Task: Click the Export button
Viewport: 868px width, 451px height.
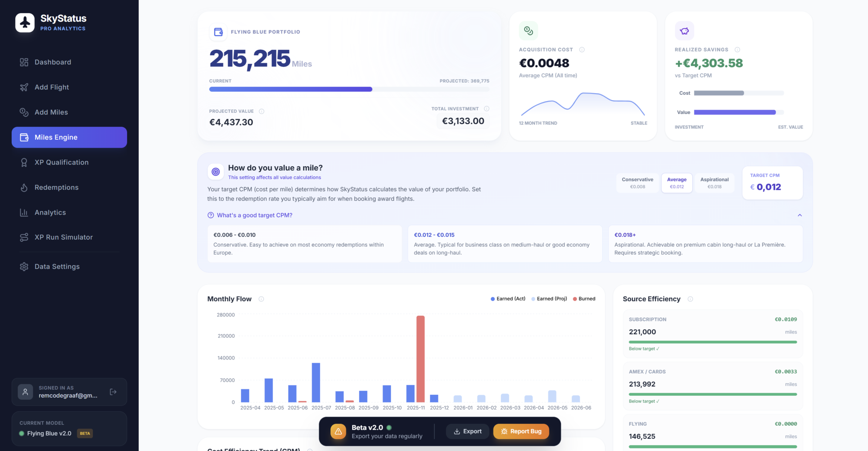Action: tap(468, 431)
